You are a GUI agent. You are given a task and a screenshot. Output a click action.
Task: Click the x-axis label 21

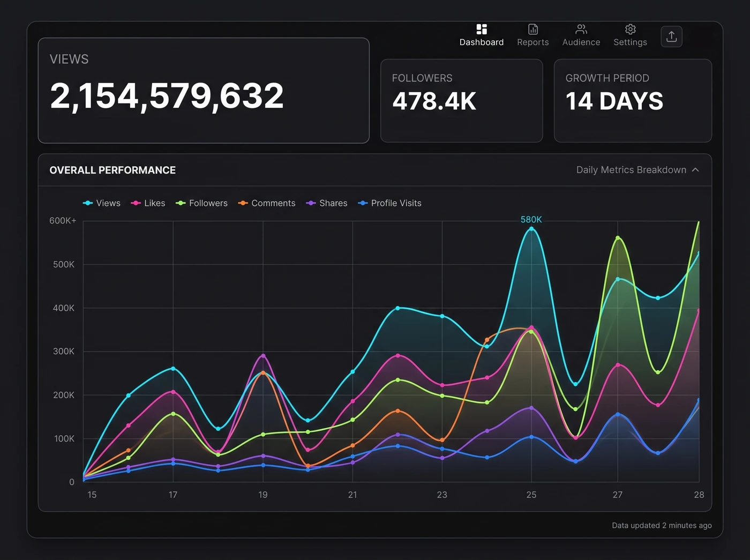352,495
